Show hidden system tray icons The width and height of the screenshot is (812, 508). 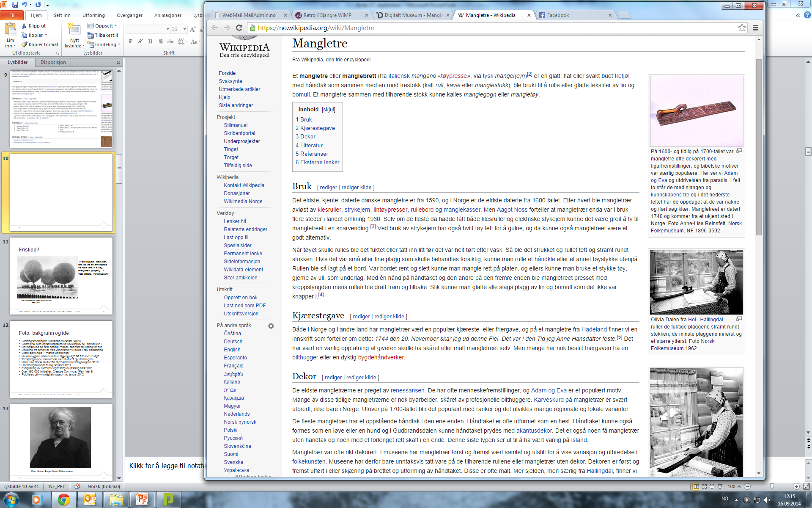coord(736,500)
